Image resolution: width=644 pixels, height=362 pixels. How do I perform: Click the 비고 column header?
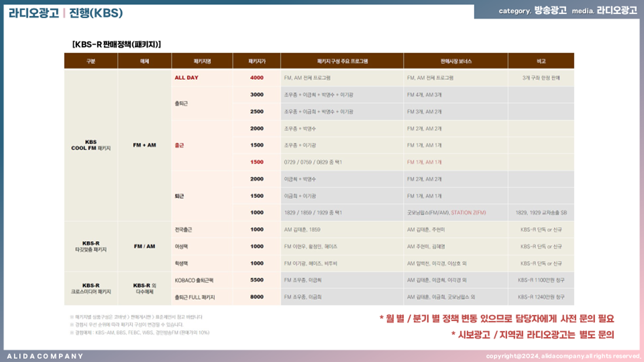pyautogui.click(x=541, y=61)
